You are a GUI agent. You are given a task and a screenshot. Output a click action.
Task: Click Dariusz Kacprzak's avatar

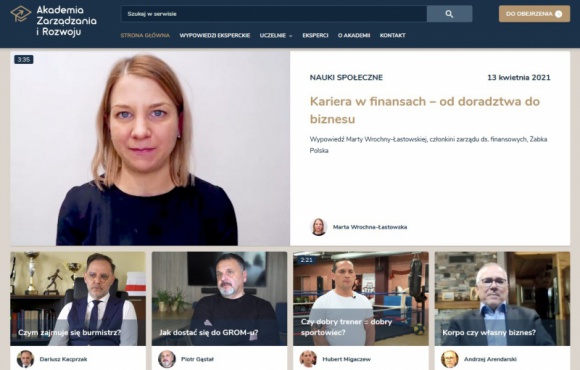(x=26, y=359)
